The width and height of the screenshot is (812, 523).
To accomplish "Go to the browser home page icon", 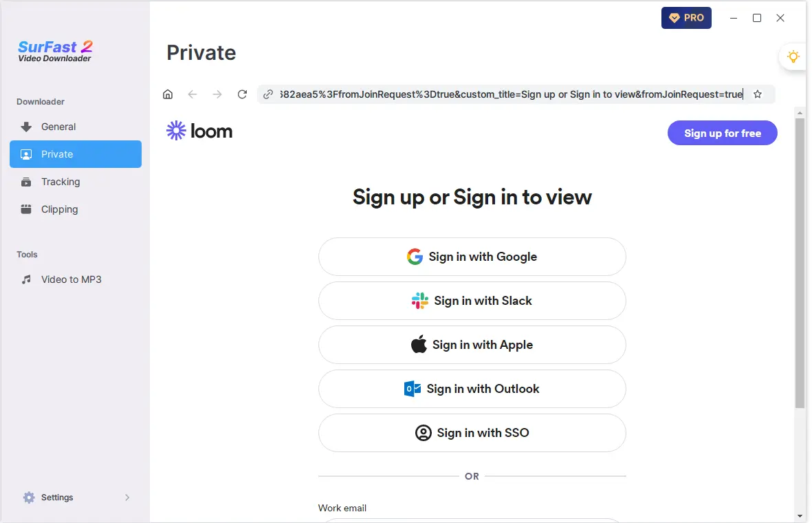I will click(x=168, y=94).
